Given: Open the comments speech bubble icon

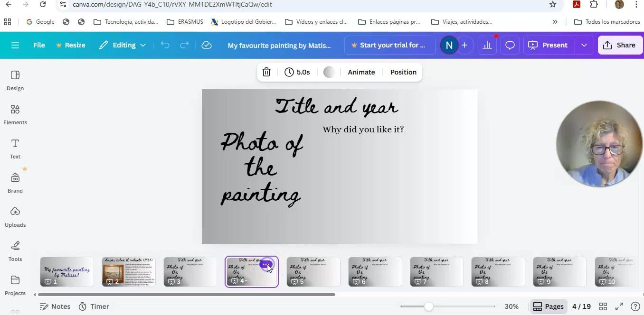Looking at the screenshot, I should [x=510, y=45].
